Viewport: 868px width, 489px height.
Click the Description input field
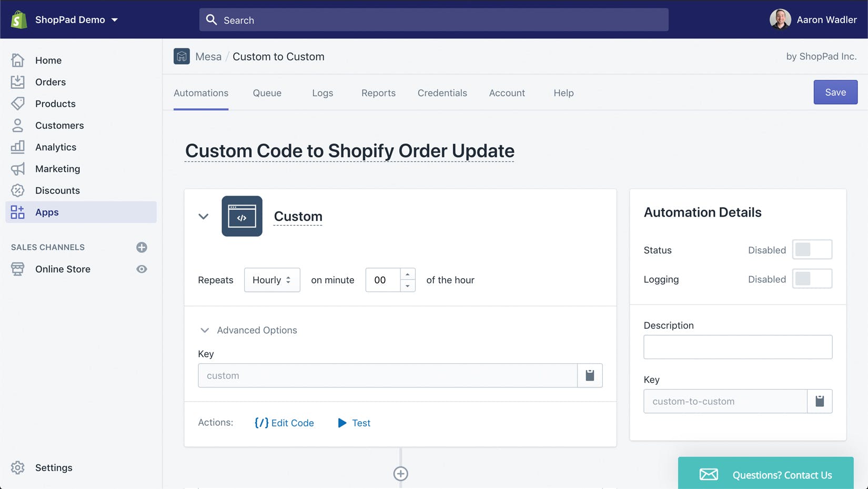pyautogui.click(x=738, y=347)
